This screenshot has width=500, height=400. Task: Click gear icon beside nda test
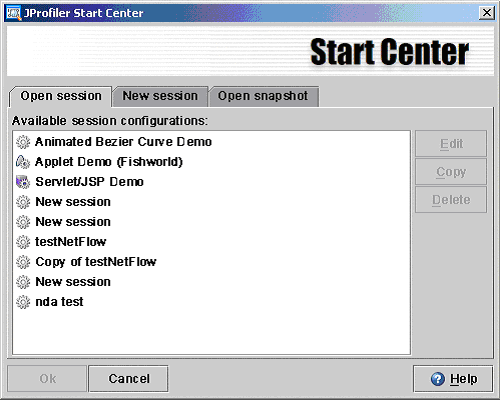click(x=23, y=302)
